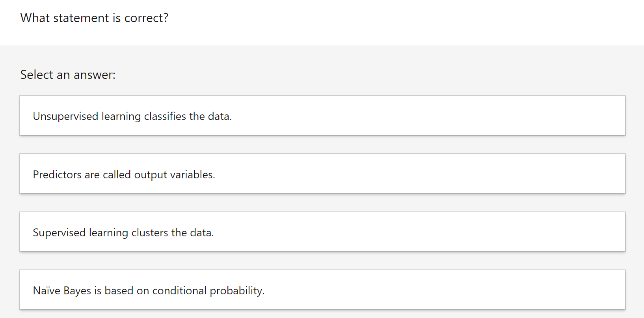The height and width of the screenshot is (318, 644).
Task: Select 'Predictors are called output variables'
Action: pos(322,174)
